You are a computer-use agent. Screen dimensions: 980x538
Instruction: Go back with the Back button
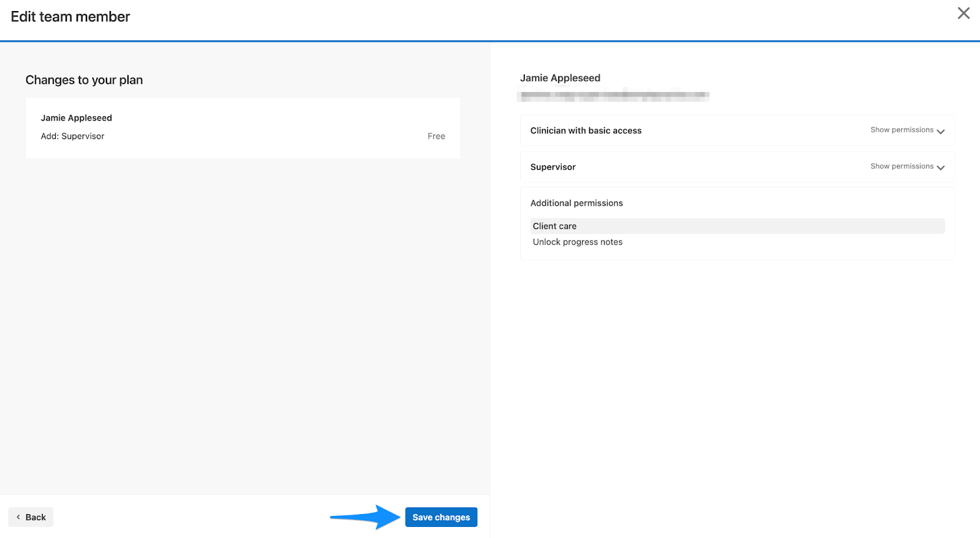click(x=31, y=517)
